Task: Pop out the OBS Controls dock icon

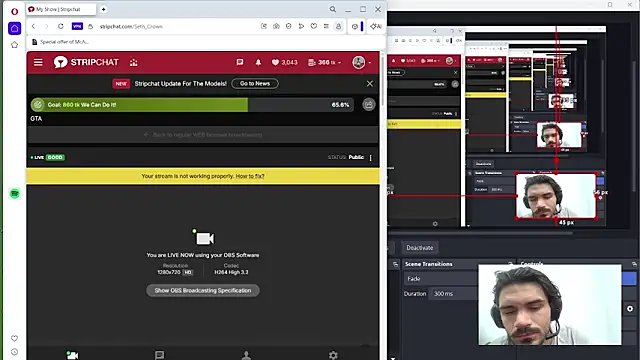Action: 634,264
